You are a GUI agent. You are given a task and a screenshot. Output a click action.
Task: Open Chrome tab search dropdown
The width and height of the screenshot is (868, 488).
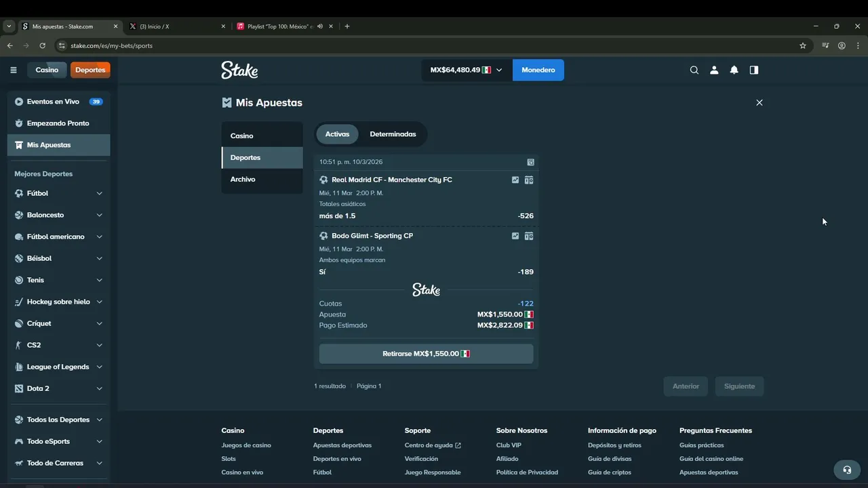coord(9,26)
